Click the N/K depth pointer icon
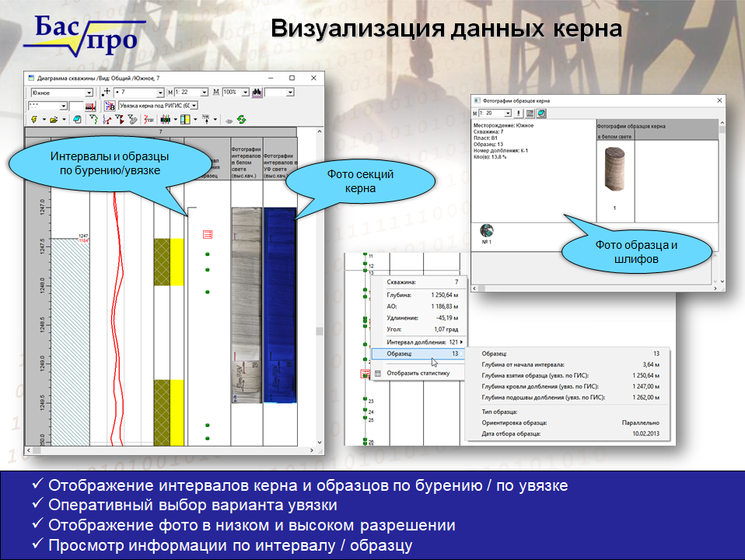This screenshot has width=745, height=560. tap(207, 120)
